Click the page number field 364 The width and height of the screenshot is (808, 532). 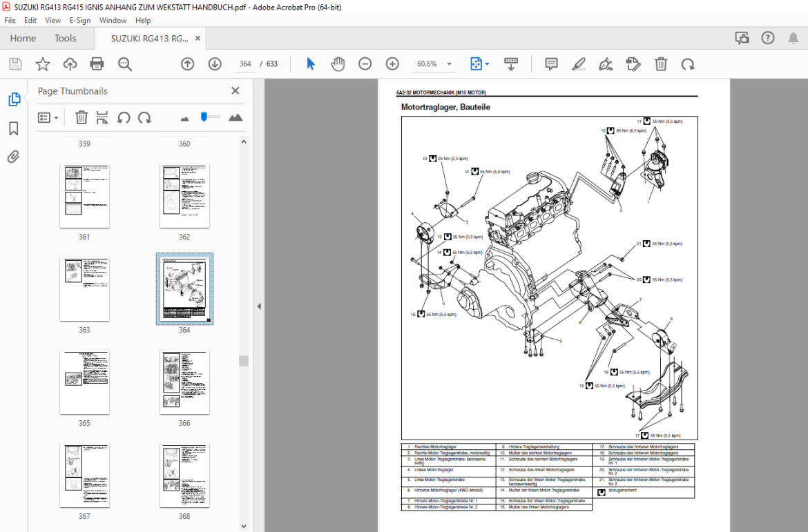(244, 64)
